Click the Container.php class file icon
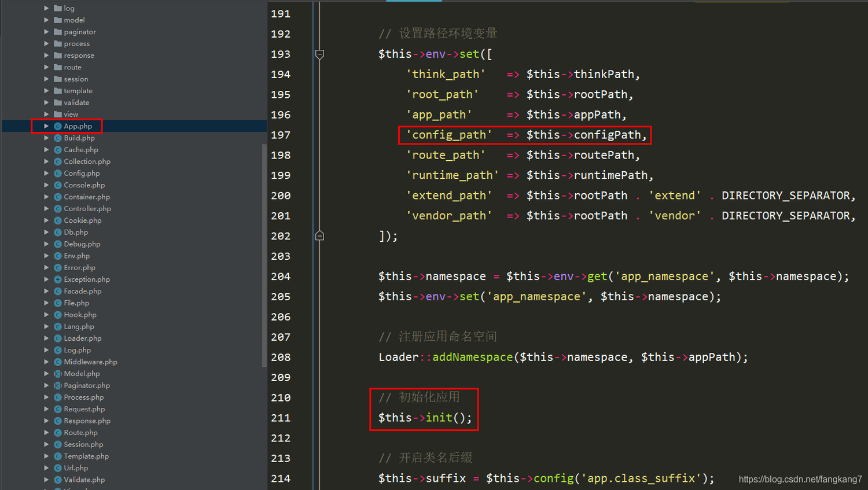The width and height of the screenshot is (868, 490). click(x=58, y=197)
